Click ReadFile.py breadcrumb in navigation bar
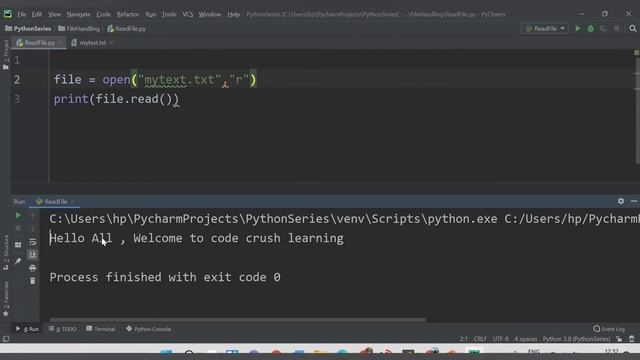Image resolution: width=640 pixels, height=360 pixels. 127,29
